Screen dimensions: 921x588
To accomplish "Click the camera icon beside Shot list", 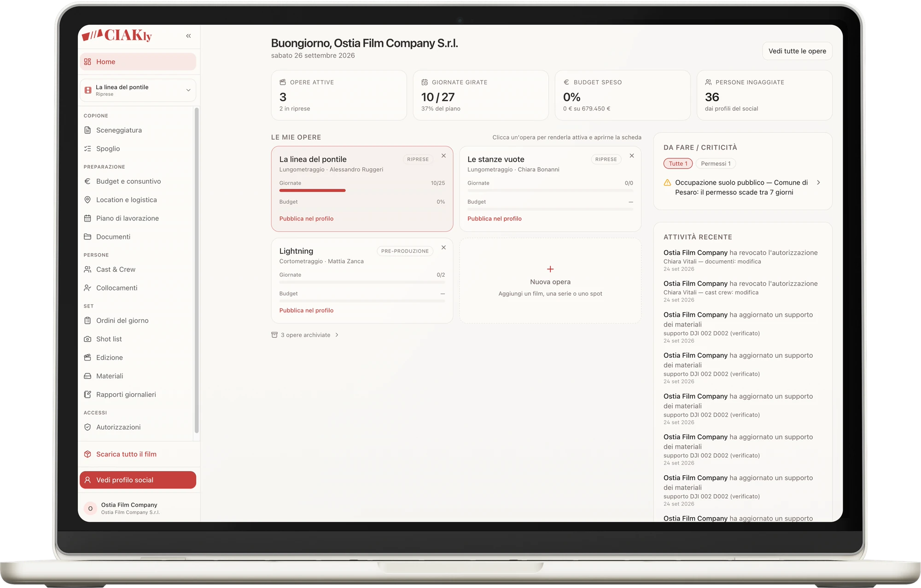I will (87, 339).
